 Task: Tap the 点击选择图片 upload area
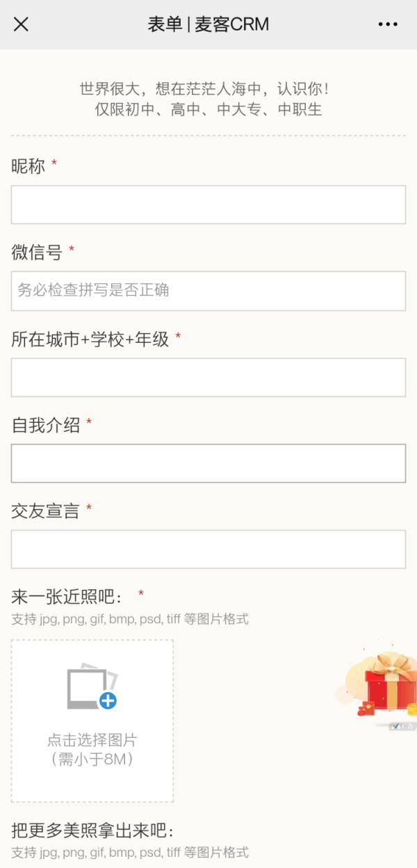(90, 720)
